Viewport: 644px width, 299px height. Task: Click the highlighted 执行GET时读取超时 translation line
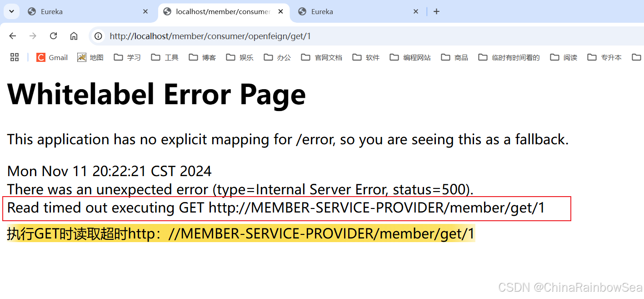[x=241, y=233]
